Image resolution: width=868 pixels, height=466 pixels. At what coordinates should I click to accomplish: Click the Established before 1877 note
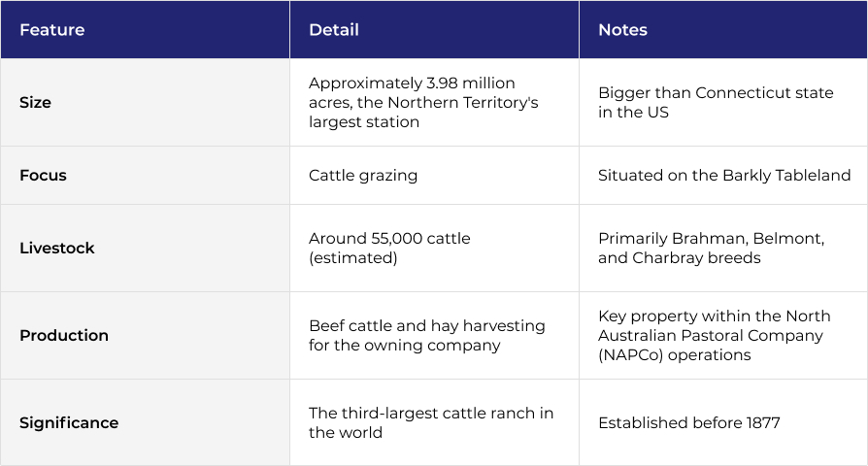pos(723,423)
